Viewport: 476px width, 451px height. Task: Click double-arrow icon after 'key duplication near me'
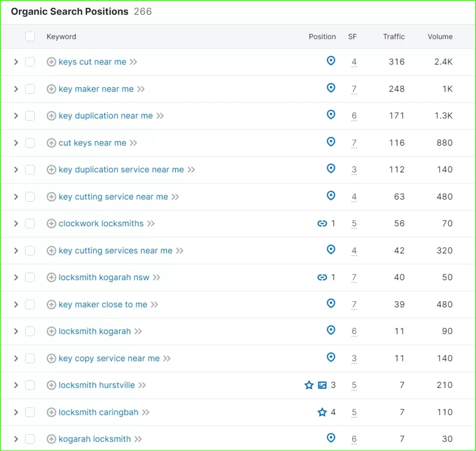coord(160,116)
